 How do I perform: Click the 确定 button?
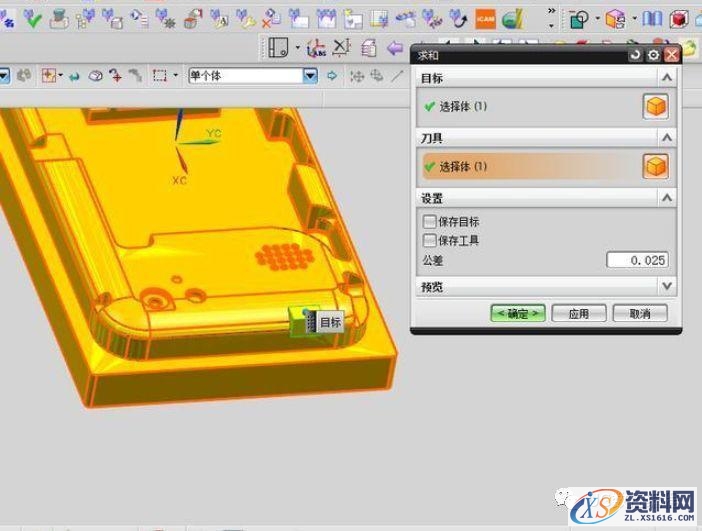pyautogui.click(x=517, y=314)
